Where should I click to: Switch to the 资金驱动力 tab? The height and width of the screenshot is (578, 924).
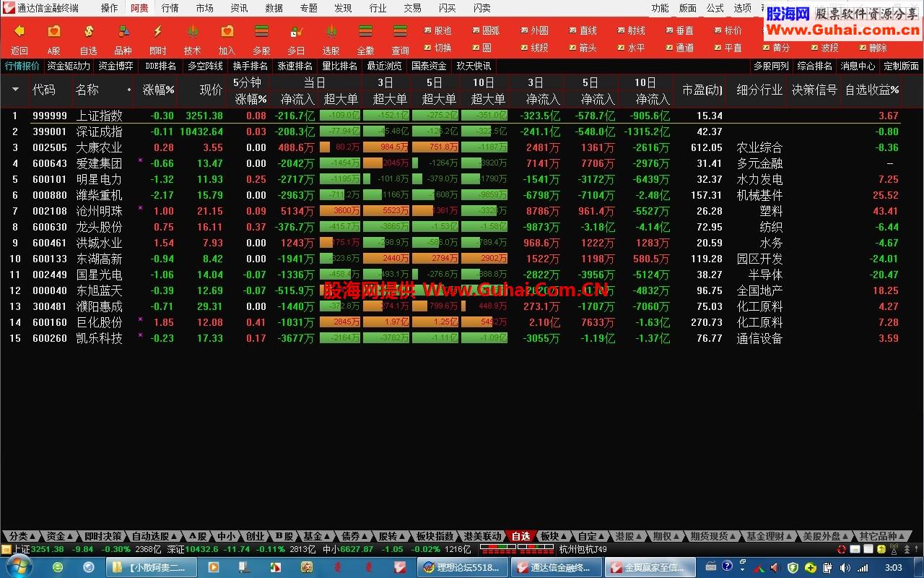[69, 66]
